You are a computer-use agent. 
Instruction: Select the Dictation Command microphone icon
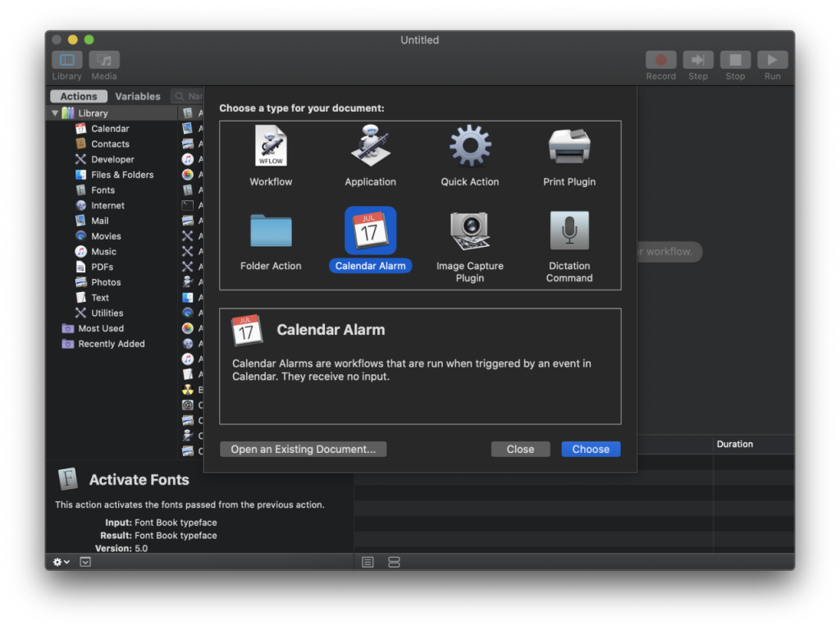click(x=569, y=231)
